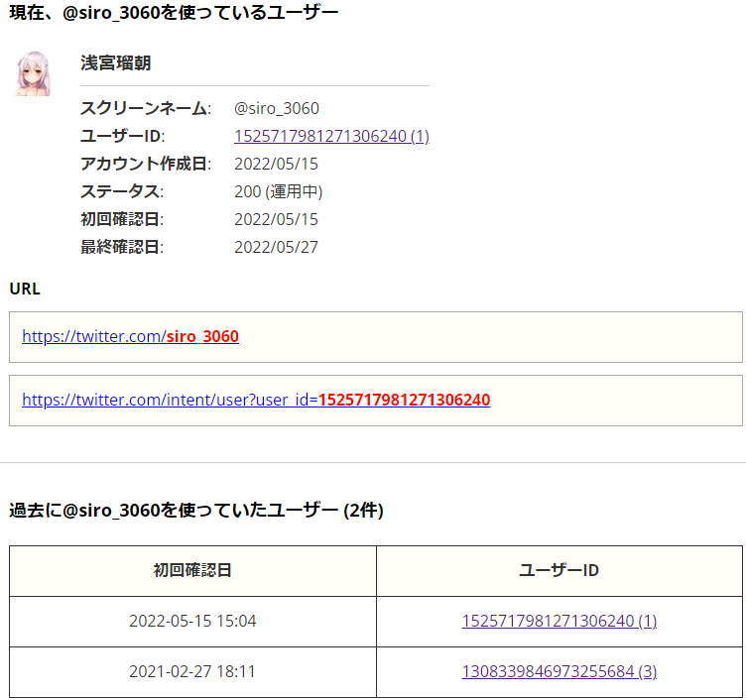Screen dimensions: 746x700
Task: Click the heading 現在、@siro_3060を使っているユーザー
Action: (x=174, y=13)
